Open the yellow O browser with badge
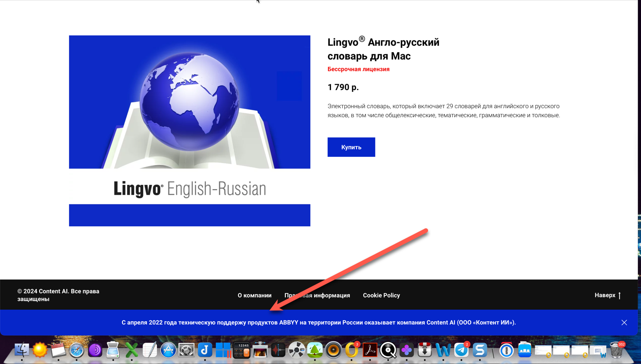 pos(351,350)
